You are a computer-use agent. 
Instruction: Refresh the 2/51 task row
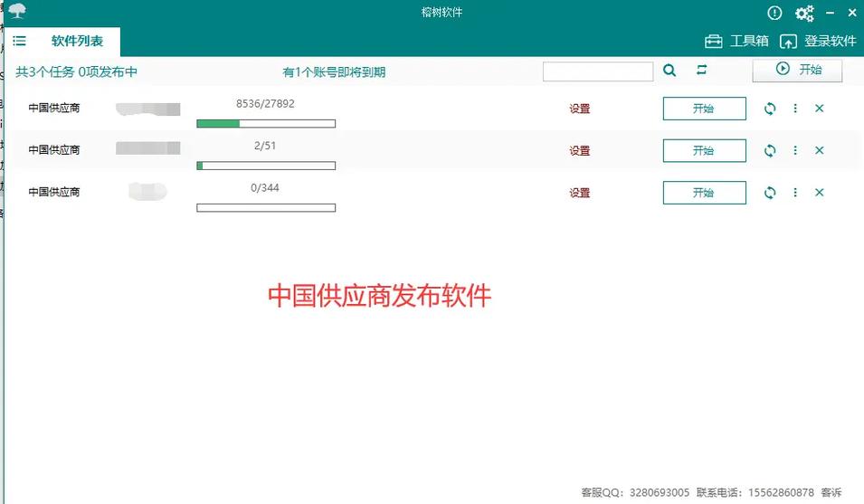770,150
